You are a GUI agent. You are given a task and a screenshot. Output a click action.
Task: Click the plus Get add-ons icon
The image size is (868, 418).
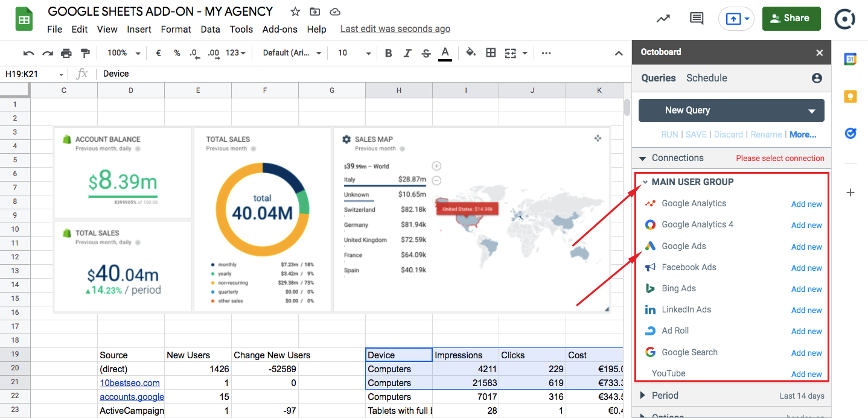click(850, 192)
